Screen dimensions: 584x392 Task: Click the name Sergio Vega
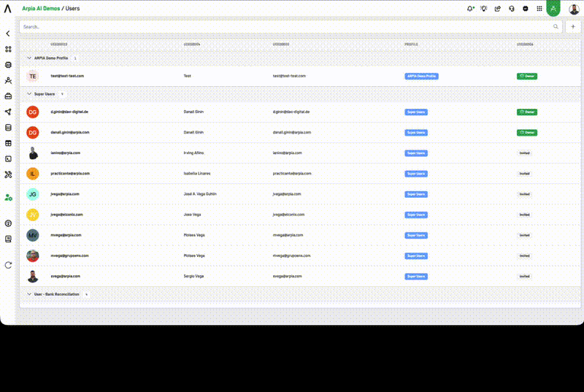(193, 276)
